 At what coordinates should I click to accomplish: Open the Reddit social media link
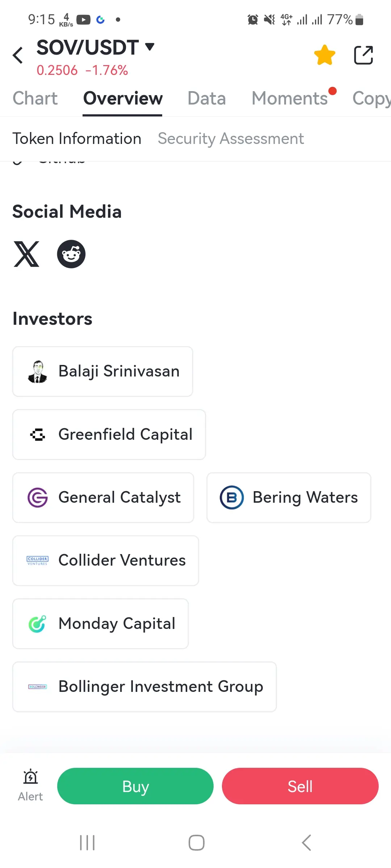tap(71, 254)
